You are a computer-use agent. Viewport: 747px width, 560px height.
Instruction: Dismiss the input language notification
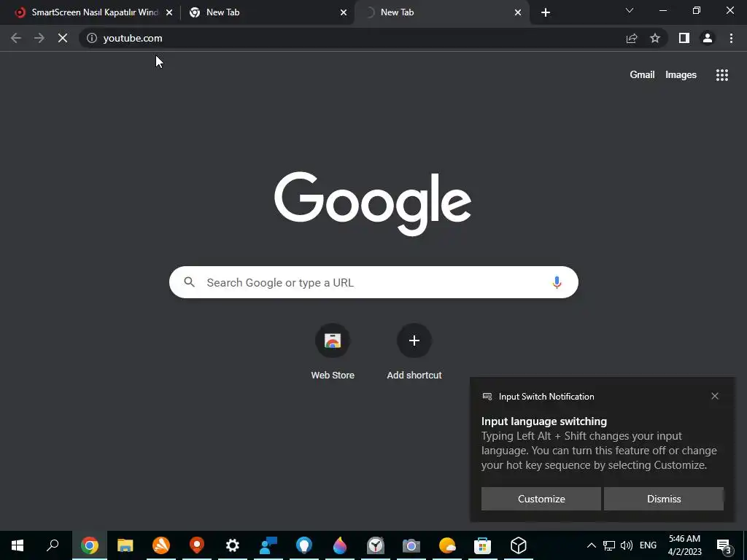(664, 499)
